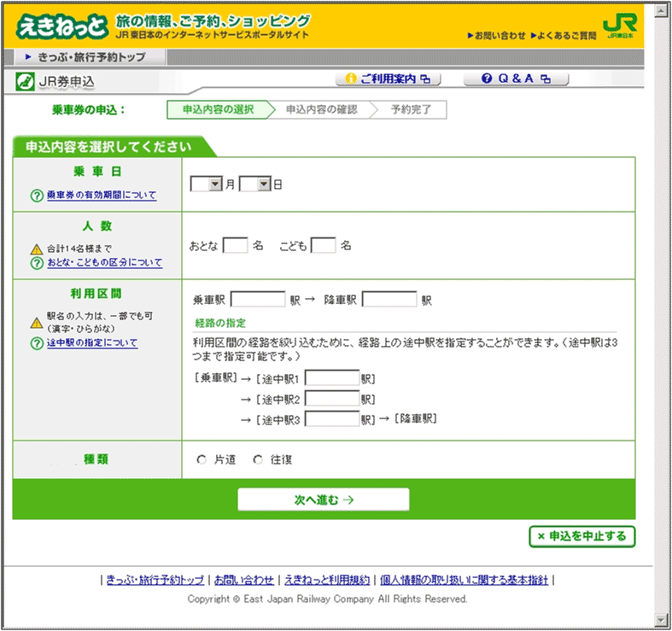Click 申込を中止する cancel button

pos(582,537)
